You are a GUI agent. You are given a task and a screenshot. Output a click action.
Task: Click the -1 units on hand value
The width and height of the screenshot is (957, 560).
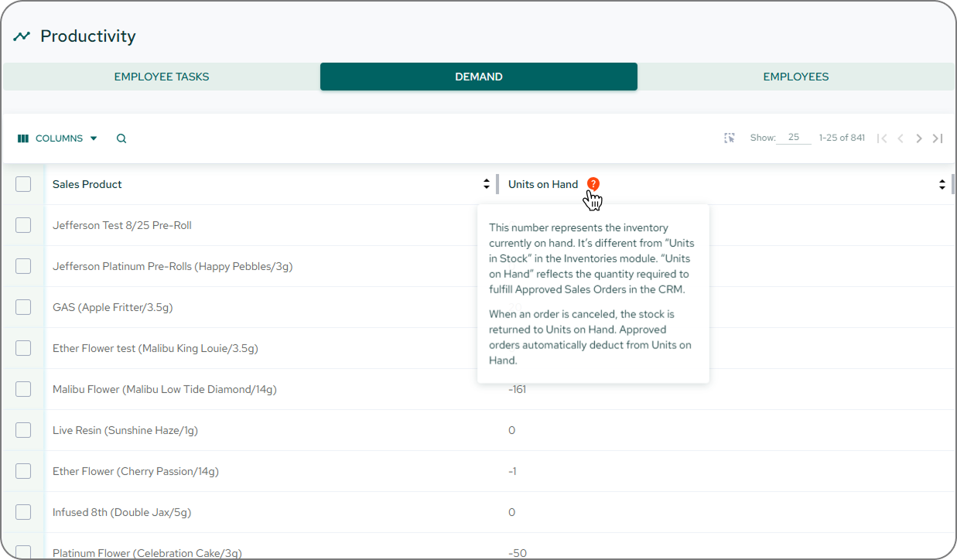tap(512, 471)
